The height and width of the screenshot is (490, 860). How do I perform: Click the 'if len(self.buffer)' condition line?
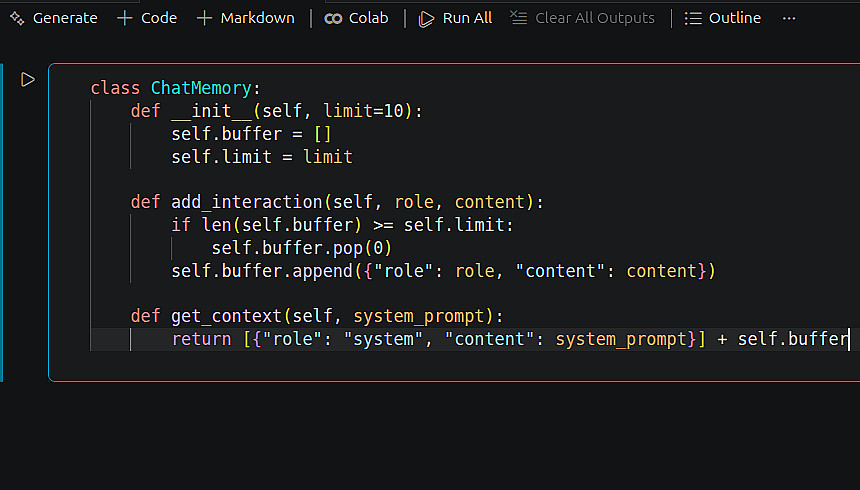pos(340,225)
